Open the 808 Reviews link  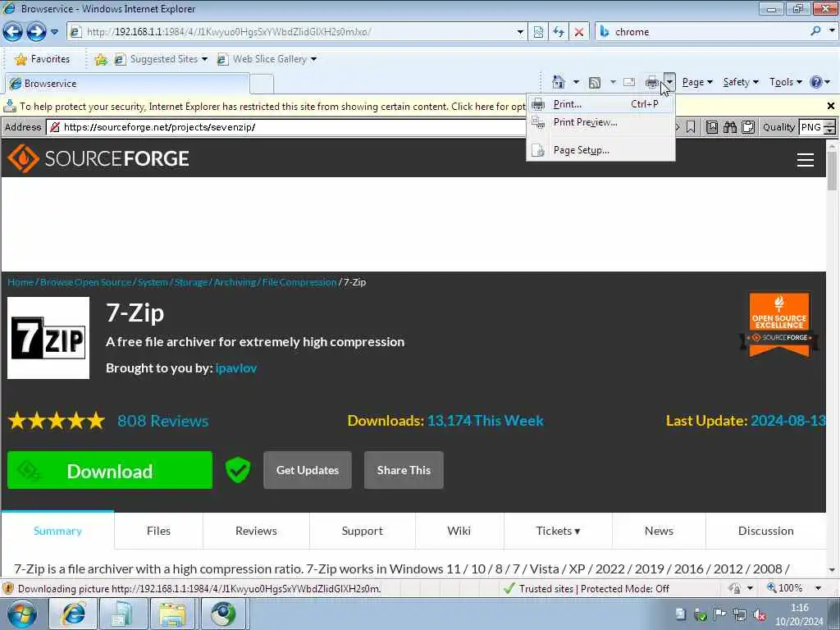click(163, 421)
